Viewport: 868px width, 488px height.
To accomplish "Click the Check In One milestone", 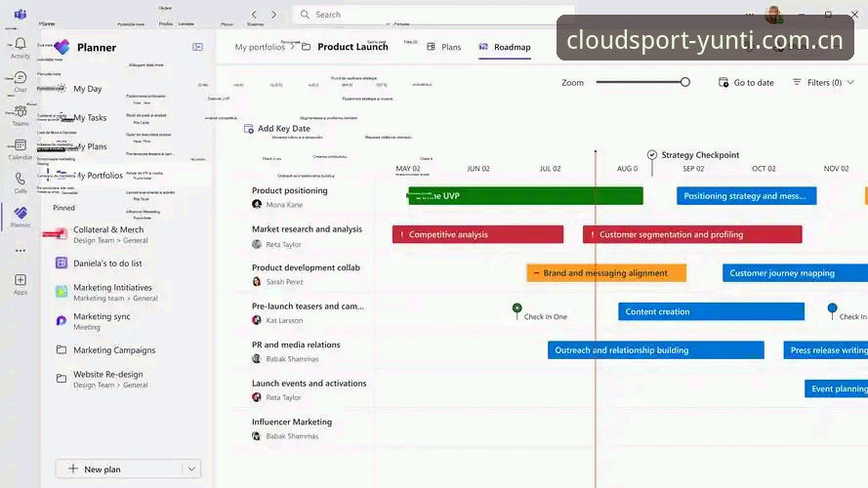I will click(x=517, y=310).
